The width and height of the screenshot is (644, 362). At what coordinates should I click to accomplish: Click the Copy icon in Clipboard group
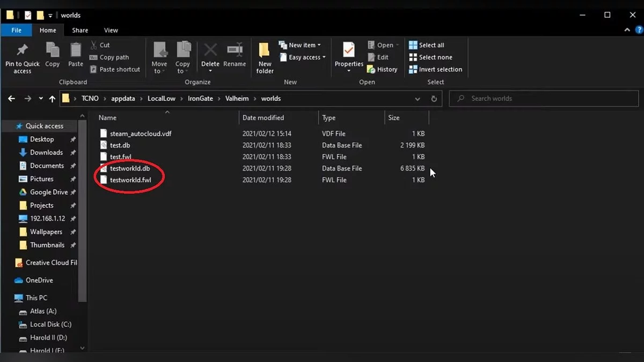click(53, 51)
